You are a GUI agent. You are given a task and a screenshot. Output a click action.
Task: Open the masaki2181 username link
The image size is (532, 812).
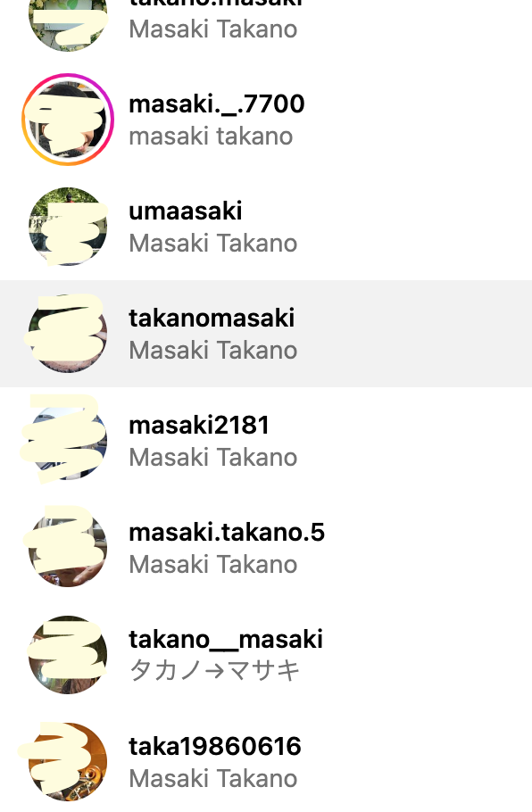pyautogui.click(x=199, y=425)
